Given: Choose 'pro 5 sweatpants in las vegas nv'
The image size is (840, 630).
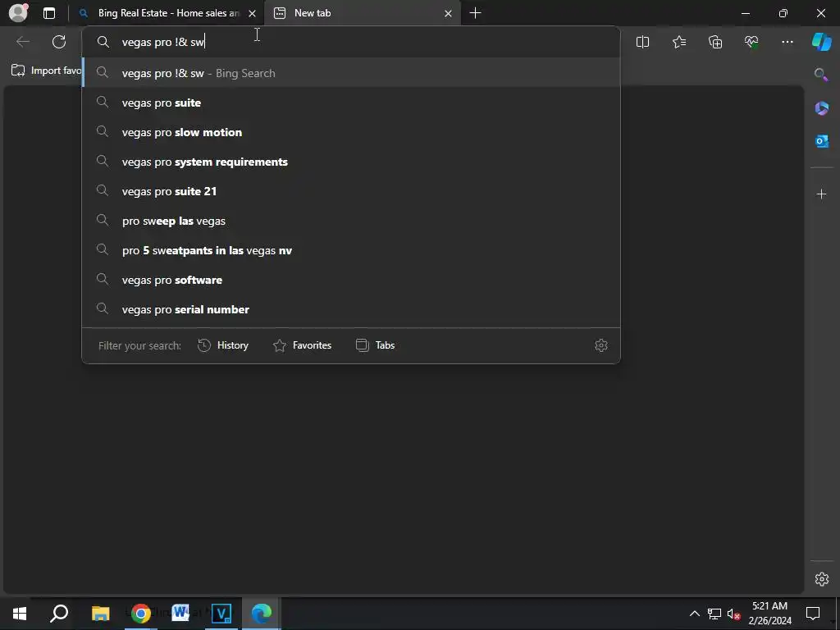Looking at the screenshot, I should [x=351, y=249].
